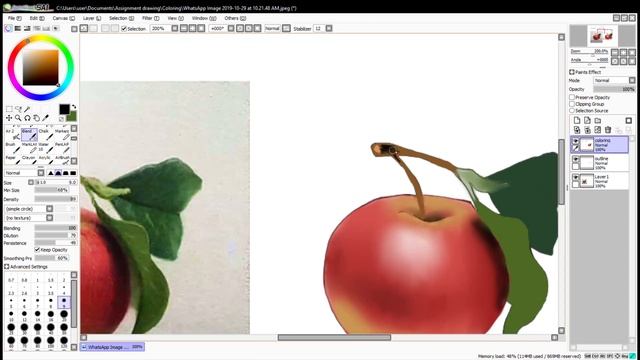Merge layer down icon in layer panel
Screen dimensions: 640x360
tap(587, 130)
